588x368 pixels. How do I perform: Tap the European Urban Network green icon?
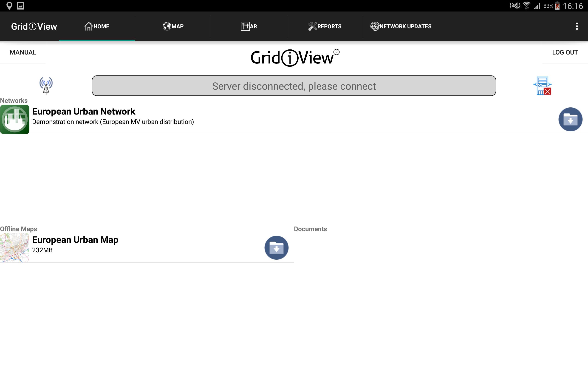pos(14,119)
